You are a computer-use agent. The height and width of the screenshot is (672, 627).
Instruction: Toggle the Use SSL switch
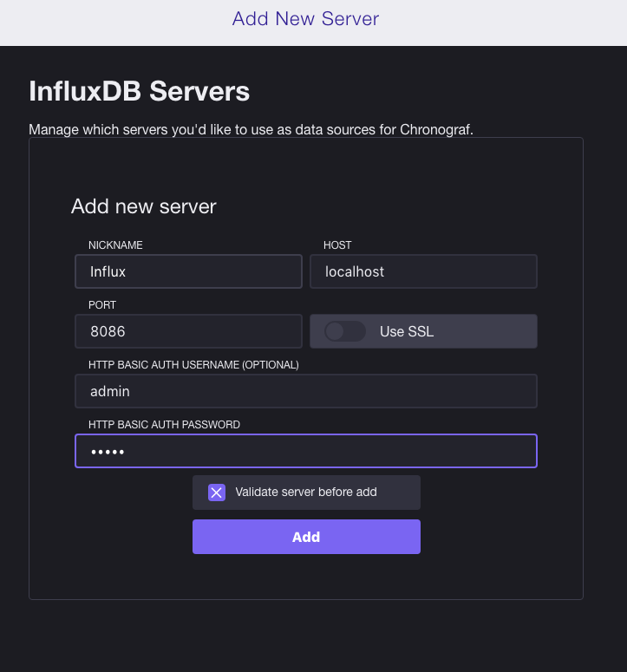pos(345,331)
